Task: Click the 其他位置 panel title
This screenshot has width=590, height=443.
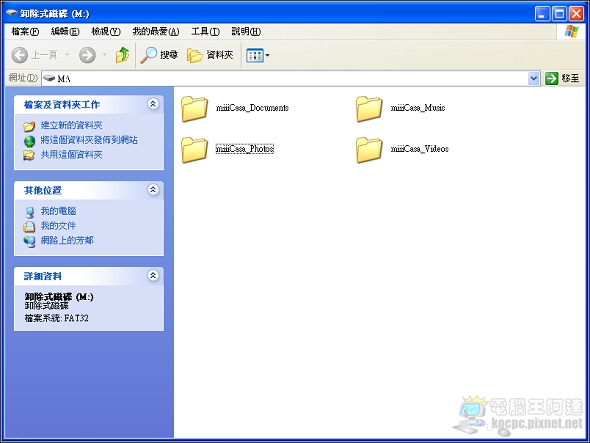Action: 43,190
